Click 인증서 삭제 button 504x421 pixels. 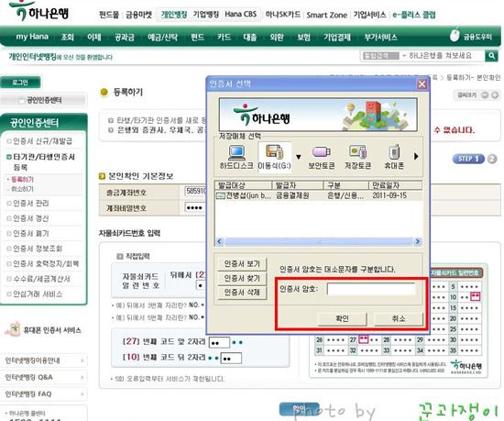pos(242,293)
